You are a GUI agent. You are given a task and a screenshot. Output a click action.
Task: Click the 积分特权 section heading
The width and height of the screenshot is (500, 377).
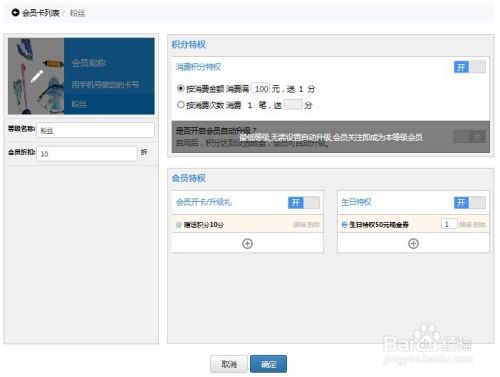pyautogui.click(x=188, y=44)
